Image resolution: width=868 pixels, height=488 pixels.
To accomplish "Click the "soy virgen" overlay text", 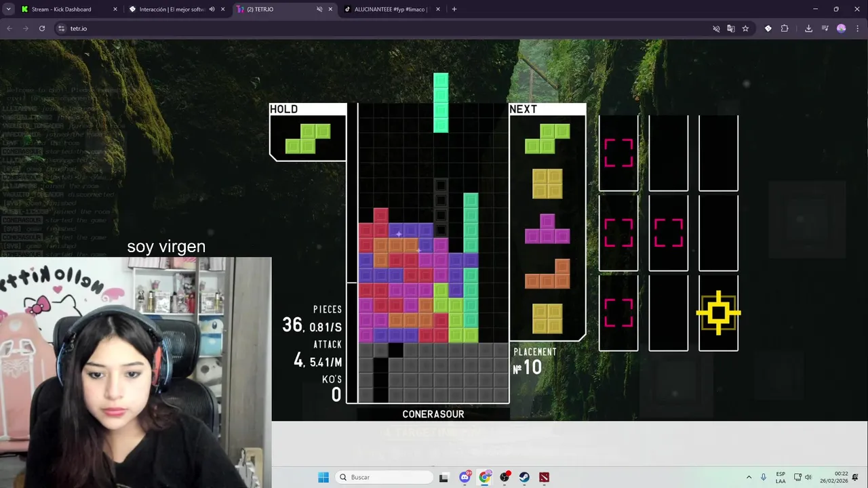I will 166,247.
